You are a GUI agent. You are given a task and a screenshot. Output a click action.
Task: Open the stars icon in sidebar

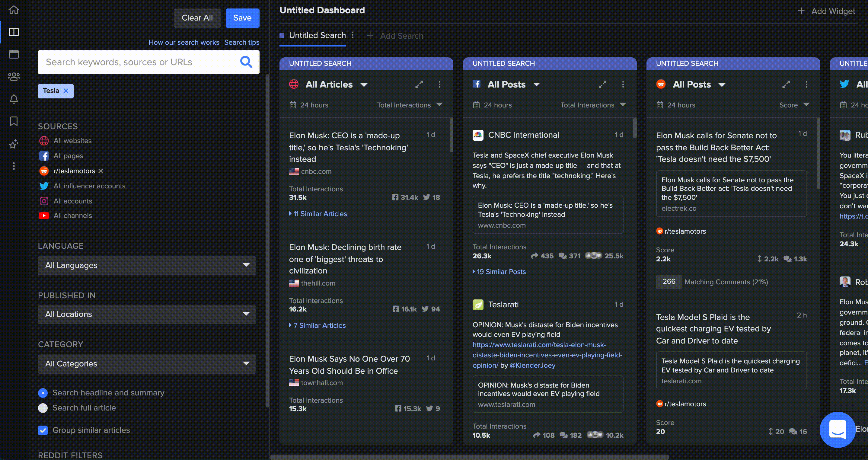14,144
